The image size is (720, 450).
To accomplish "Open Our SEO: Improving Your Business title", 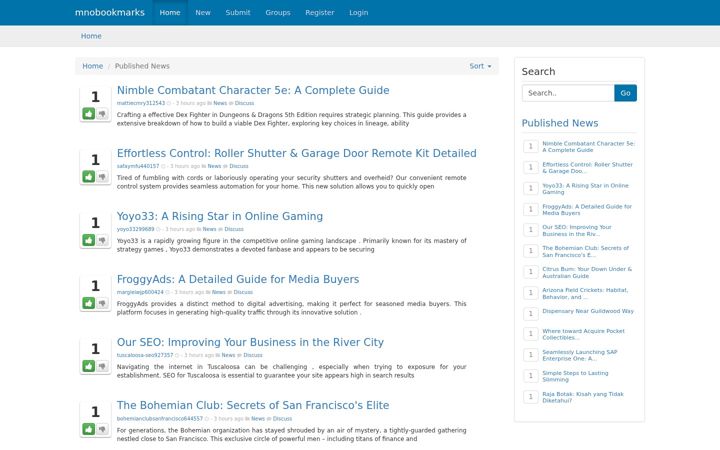I will click(x=250, y=342).
